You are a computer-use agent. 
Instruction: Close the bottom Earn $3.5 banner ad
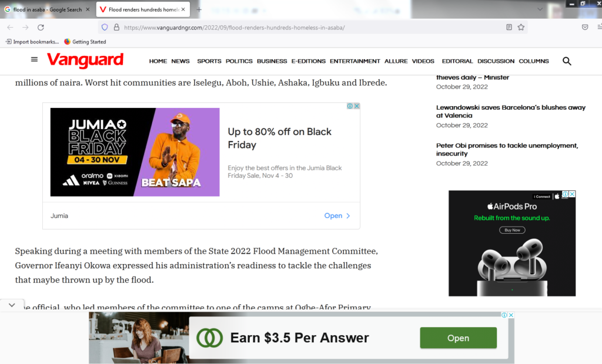(511, 315)
